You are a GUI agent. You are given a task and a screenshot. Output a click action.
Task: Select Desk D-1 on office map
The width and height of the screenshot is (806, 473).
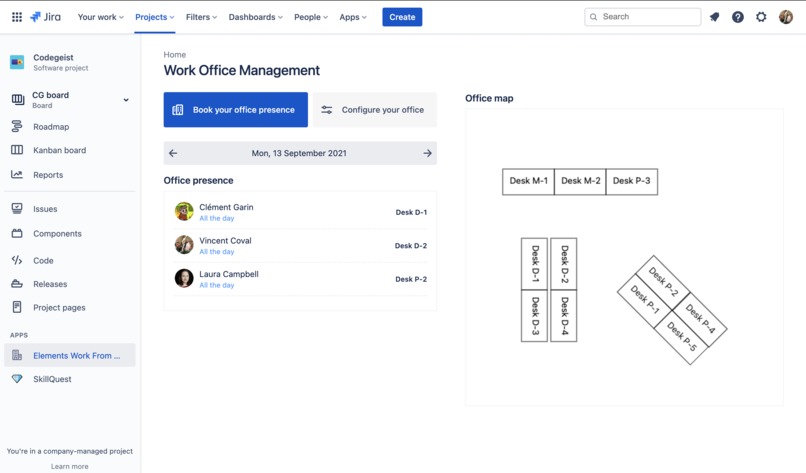pyautogui.click(x=535, y=264)
